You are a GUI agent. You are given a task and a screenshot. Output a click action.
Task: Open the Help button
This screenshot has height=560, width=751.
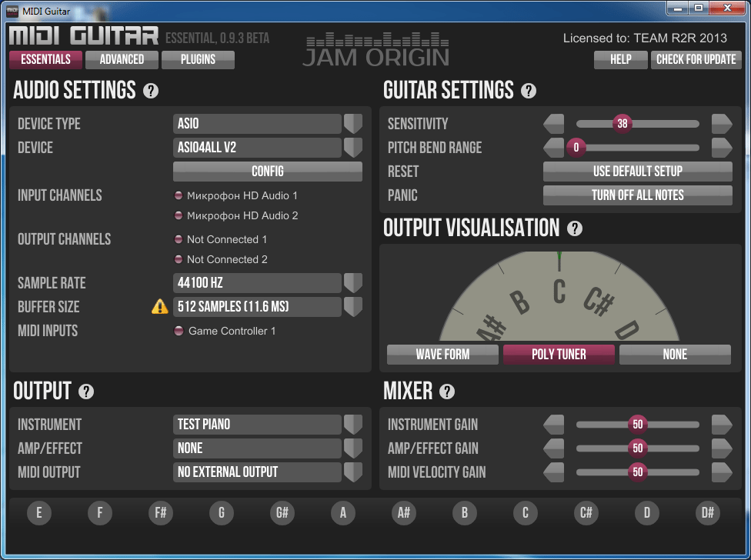pyautogui.click(x=621, y=60)
